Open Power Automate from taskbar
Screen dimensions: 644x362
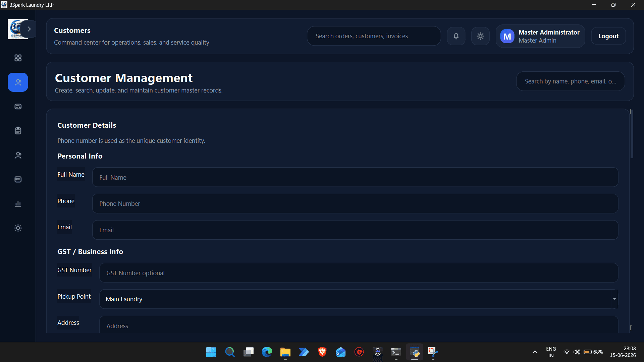(304, 352)
